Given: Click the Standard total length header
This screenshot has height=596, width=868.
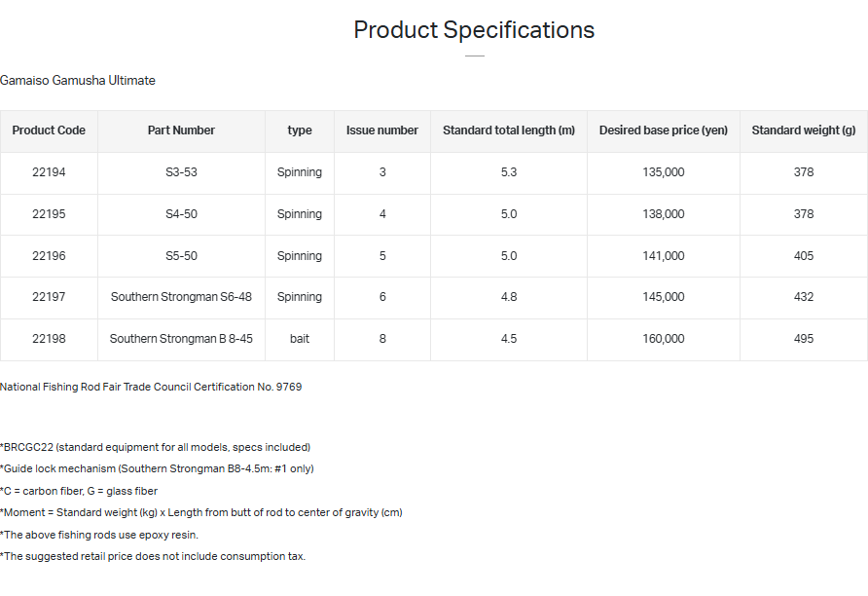Looking at the screenshot, I should click(508, 130).
